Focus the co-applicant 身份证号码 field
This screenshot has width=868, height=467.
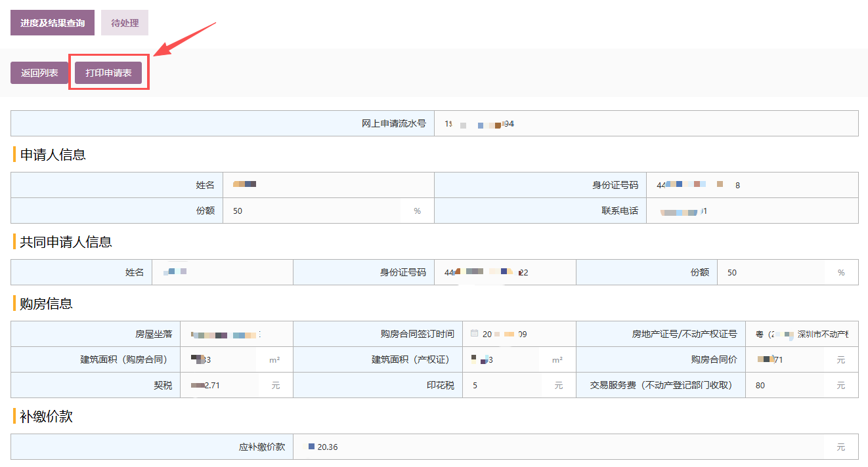tap(504, 272)
